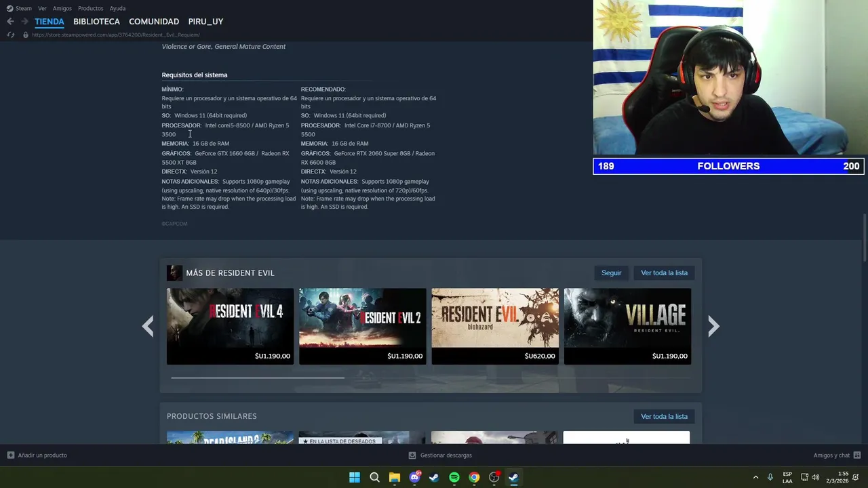Open the Resident Evil 7 biohazard card
This screenshot has height=488, width=868.
[495, 326]
